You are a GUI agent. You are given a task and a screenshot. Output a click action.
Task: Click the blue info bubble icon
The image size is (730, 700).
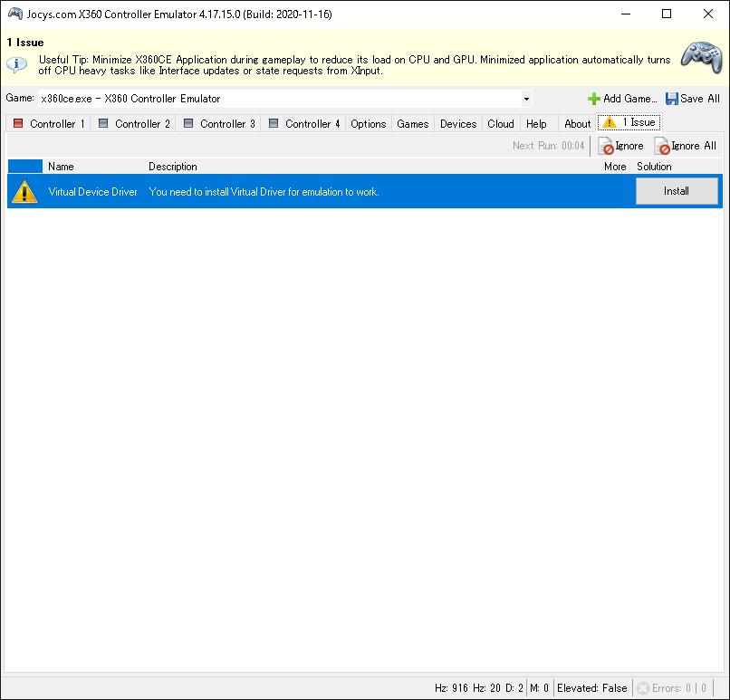coord(17,64)
